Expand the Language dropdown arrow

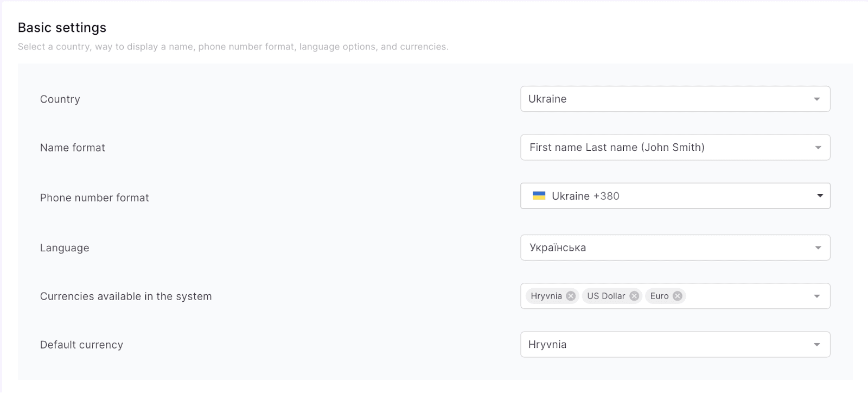818,248
